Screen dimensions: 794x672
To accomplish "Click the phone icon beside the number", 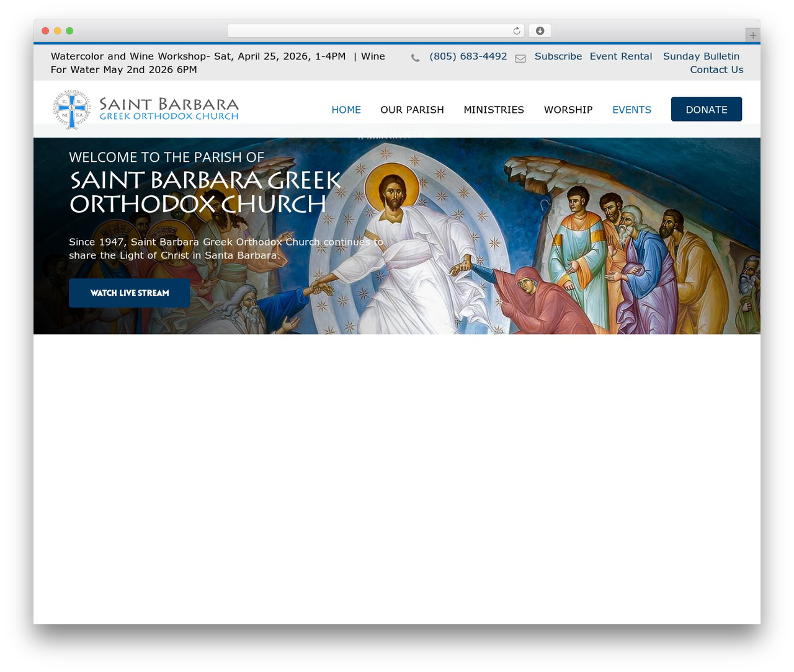I will tap(415, 58).
